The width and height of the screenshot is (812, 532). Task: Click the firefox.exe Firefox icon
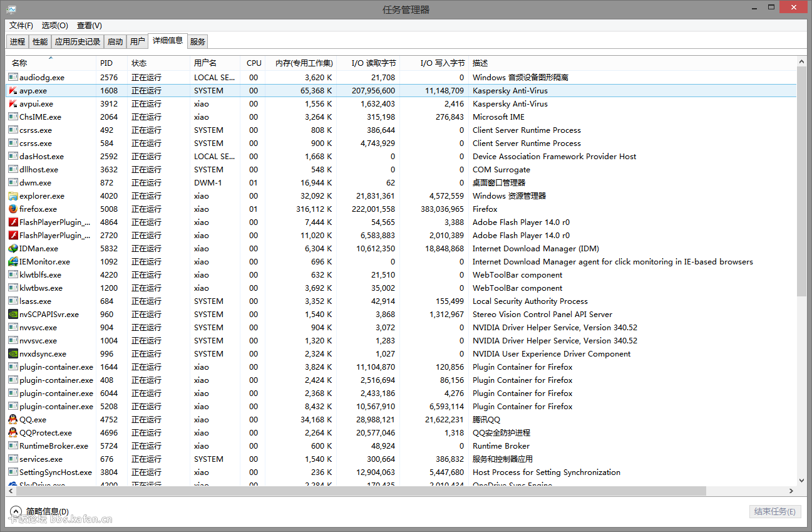(x=13, y=209)
